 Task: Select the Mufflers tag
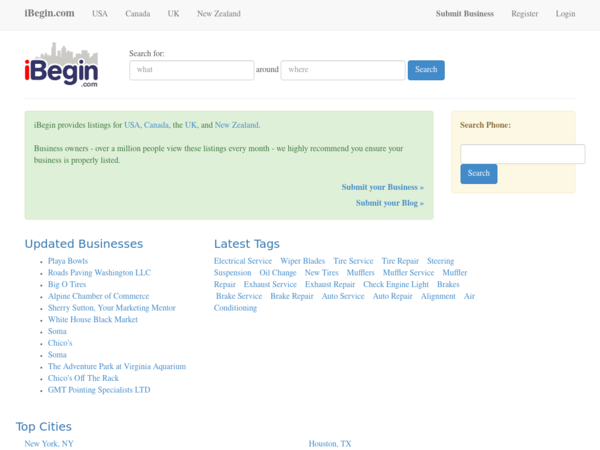pyautogui.click(x=360, y=273)
